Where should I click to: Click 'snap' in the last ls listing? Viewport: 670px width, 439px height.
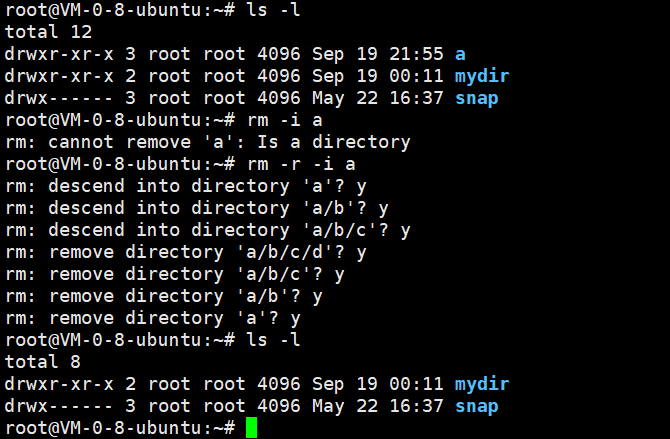[x=476, y=407]
